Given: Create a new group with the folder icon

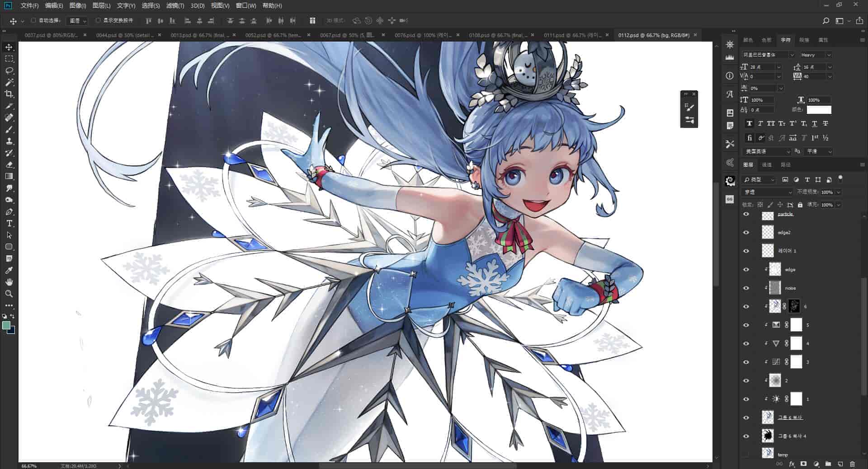Looking at the screenshot, I should [828, 464].
